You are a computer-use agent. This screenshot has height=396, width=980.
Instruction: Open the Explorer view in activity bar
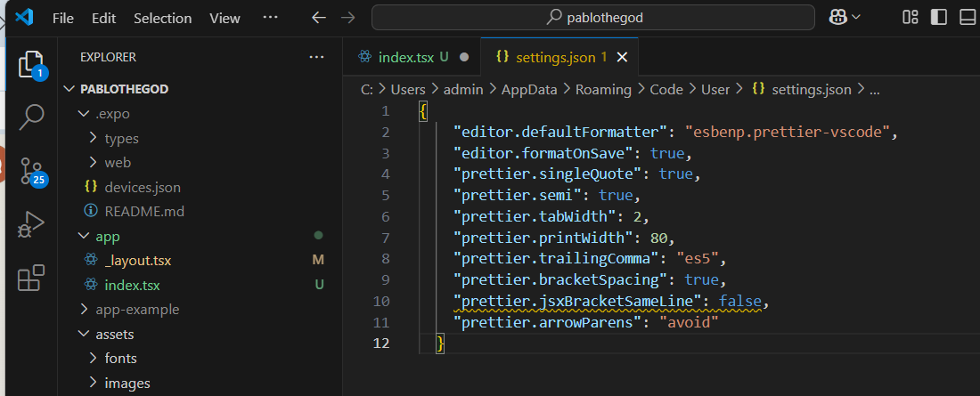[31, 64]
